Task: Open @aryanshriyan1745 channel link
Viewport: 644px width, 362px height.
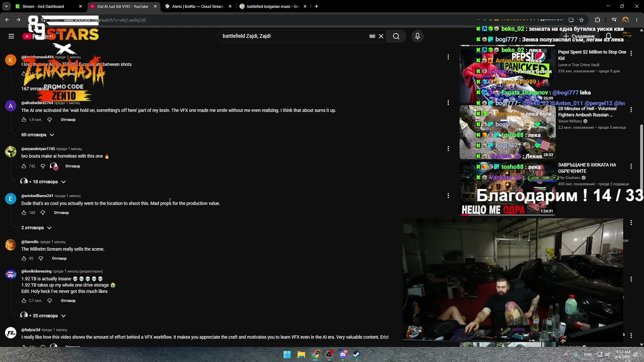Action: pos(38,149)
